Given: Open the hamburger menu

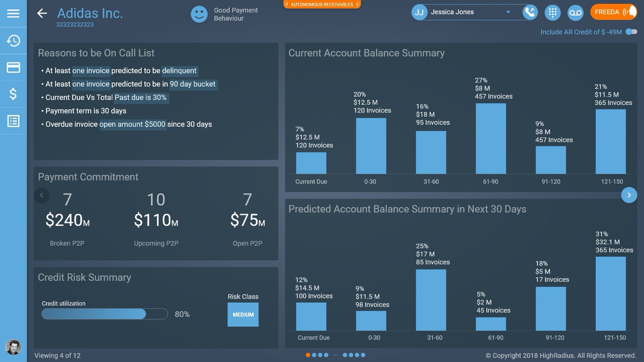Looking at the screenshot, I should (x=13, y=13).
